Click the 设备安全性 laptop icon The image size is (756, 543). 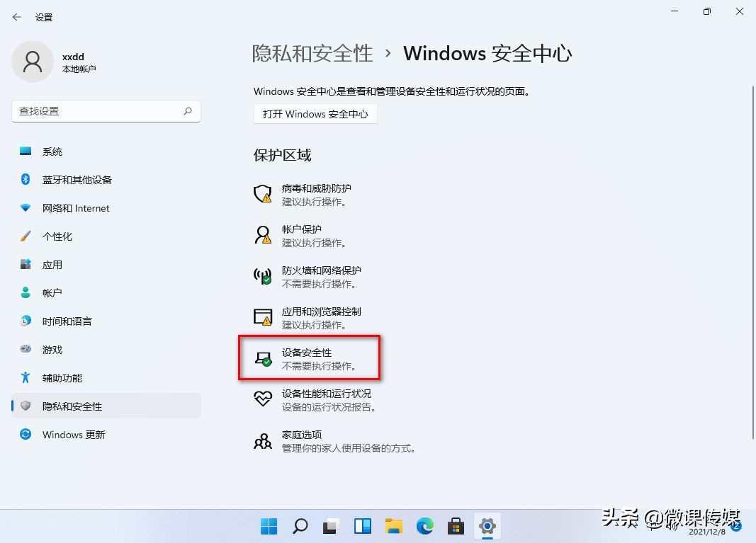click(x=264, y=359)
